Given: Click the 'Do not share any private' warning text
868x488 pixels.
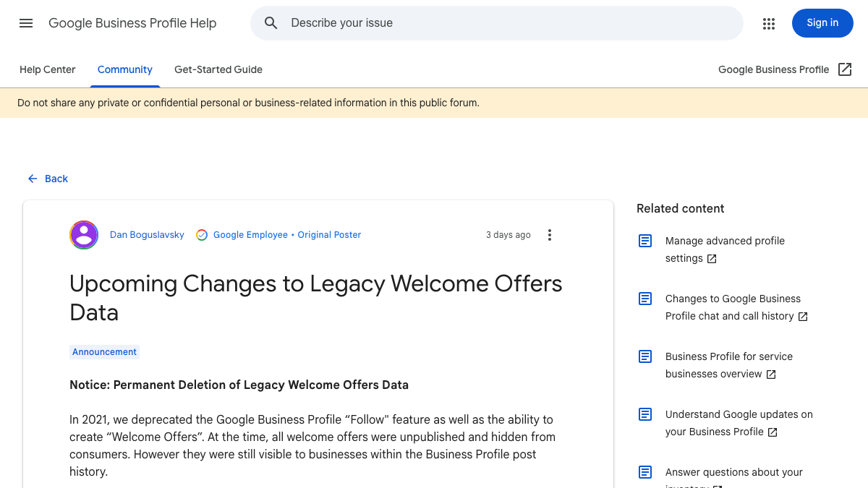Looking at the screenshot, I should [x=248, y=103].
